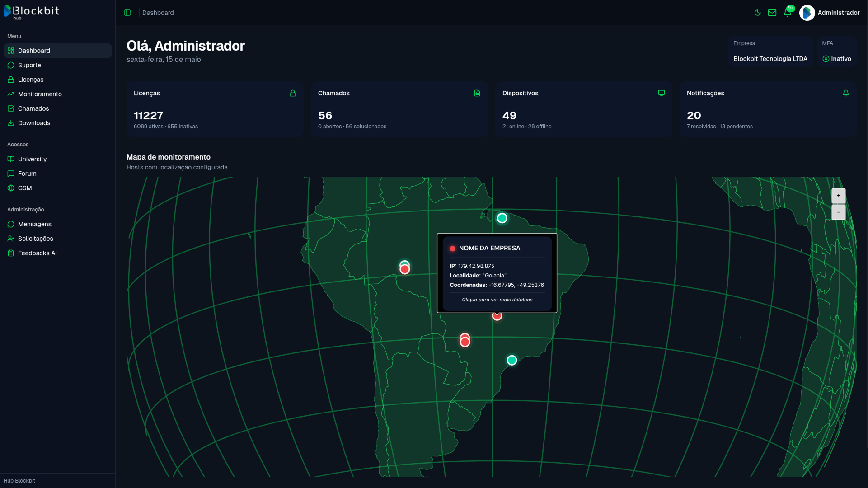Click the Chamados count 56

click(325, 116)
